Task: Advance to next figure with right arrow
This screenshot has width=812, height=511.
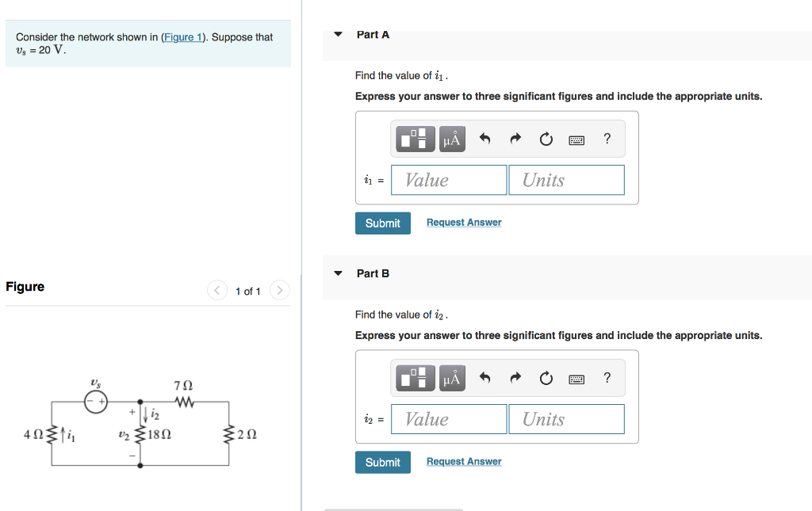Action: (279, 290)
